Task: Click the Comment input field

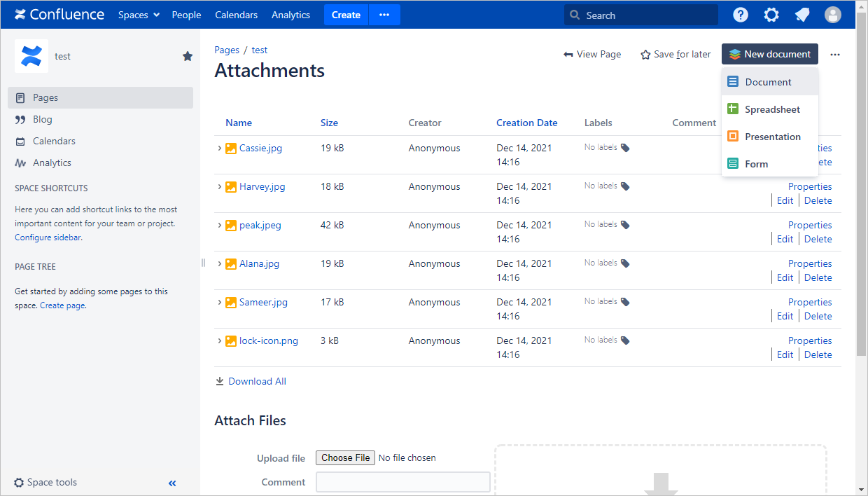Action: click(x=402, y=481)
